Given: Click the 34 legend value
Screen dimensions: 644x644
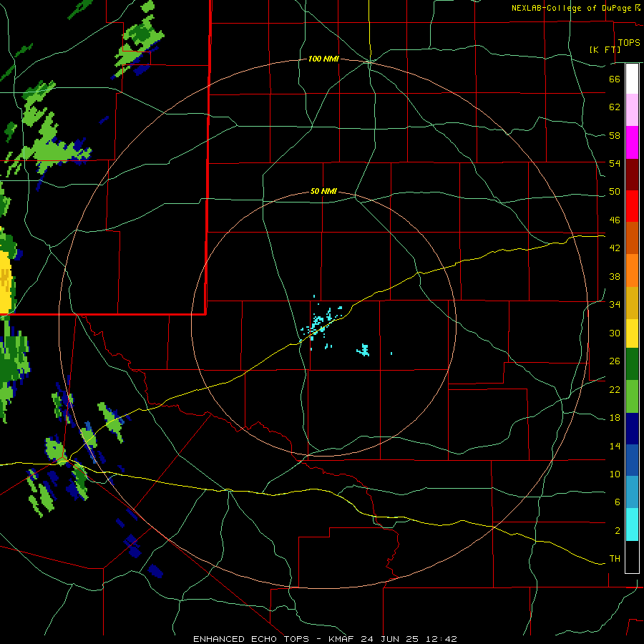Looking at the screenshot, I should [615, 305].
